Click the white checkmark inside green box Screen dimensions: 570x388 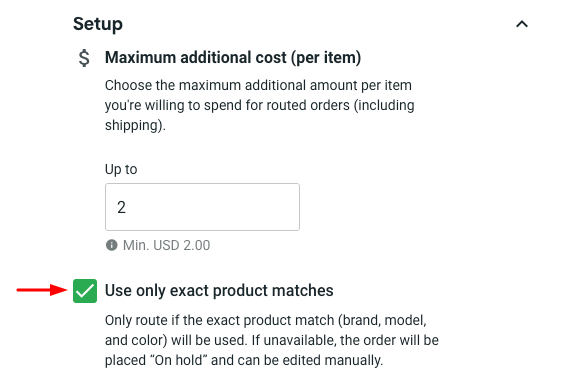[x=85, y=291]
